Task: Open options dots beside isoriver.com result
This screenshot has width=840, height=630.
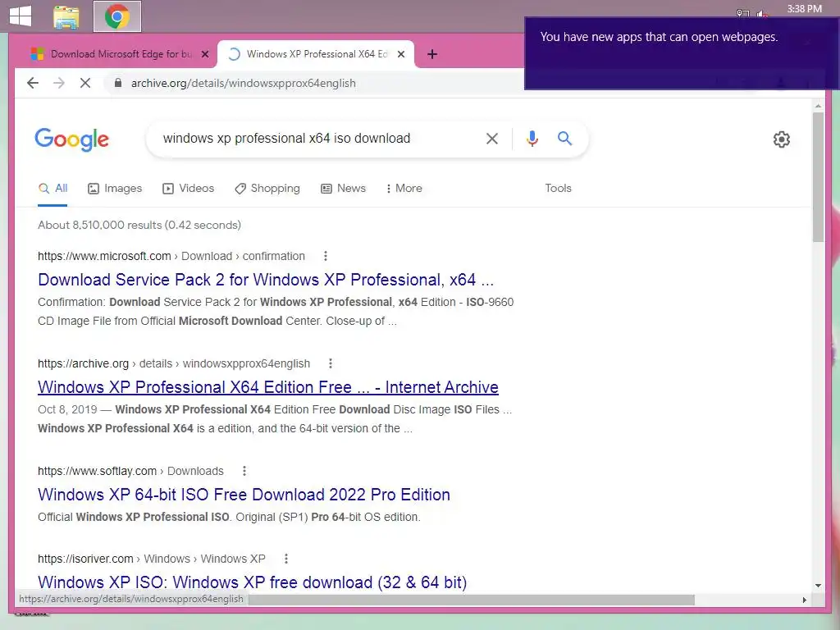Action: tap(286, 559)
